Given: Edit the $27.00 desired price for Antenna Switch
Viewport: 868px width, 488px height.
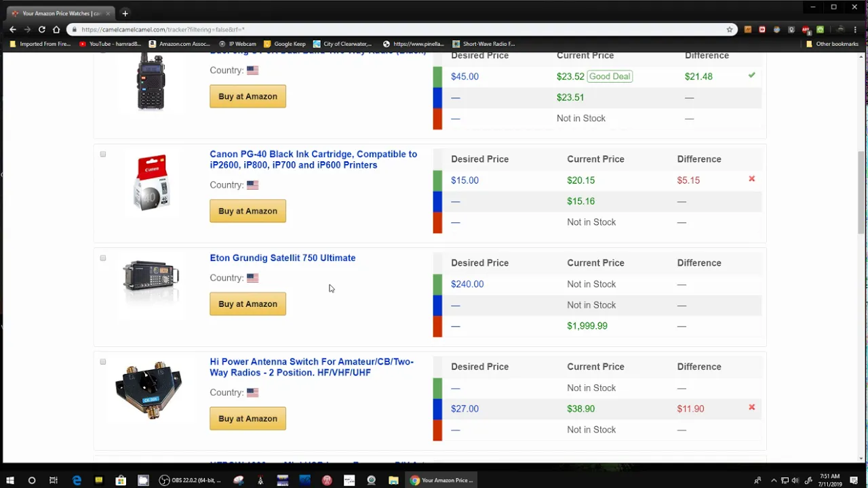Looking at the screenshot, I should click(465, 409).
